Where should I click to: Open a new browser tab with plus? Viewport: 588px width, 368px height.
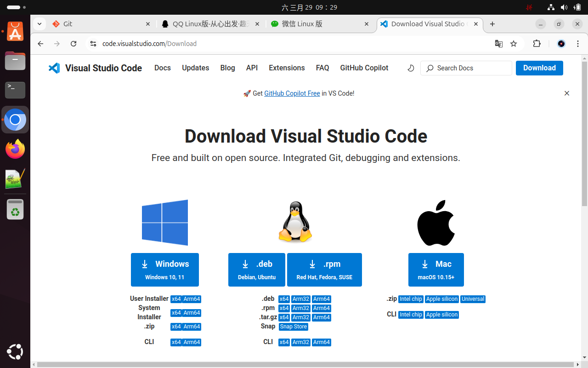pyautogui.click(x=492, y=24)
